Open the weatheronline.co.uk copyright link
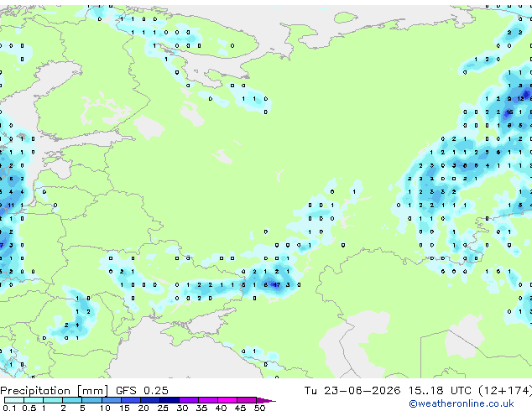This screenshot has height=411, width=532. pos(462,403)
